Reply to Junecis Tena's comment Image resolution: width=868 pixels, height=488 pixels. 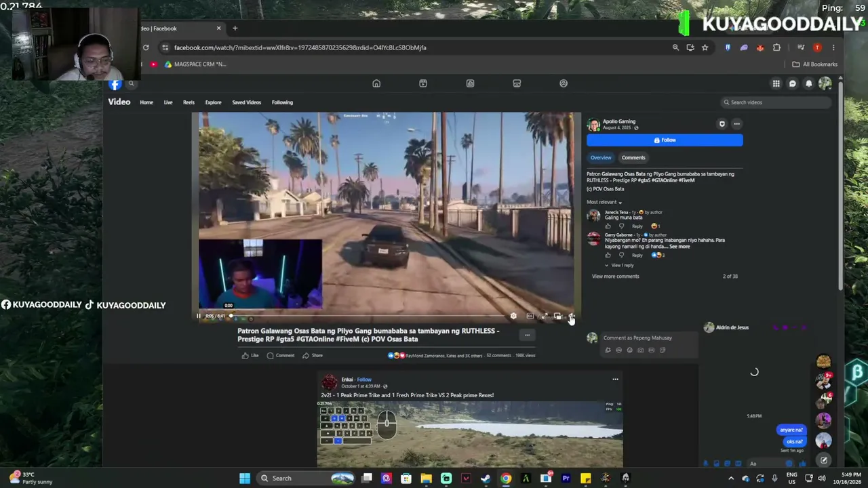click(x=637, y=226)
